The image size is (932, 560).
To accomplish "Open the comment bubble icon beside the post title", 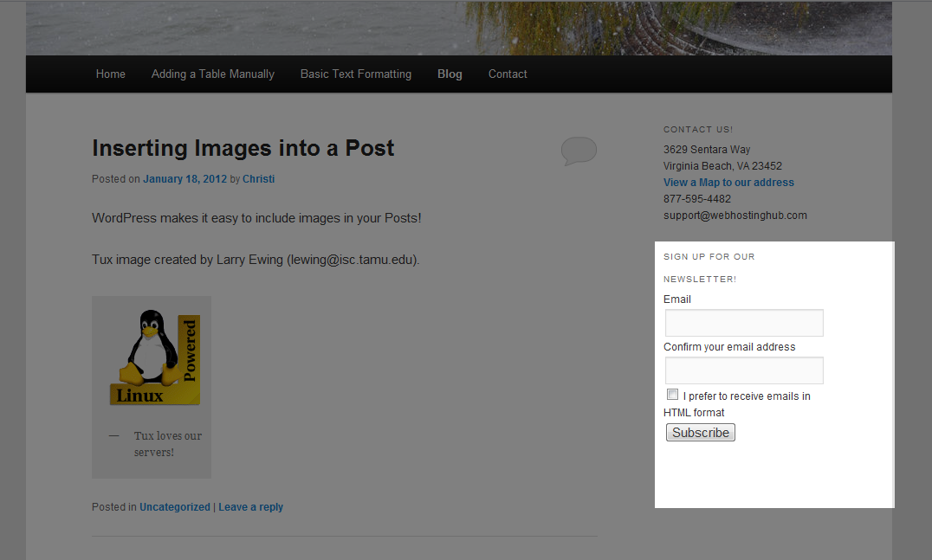I will tap(579, 151).
